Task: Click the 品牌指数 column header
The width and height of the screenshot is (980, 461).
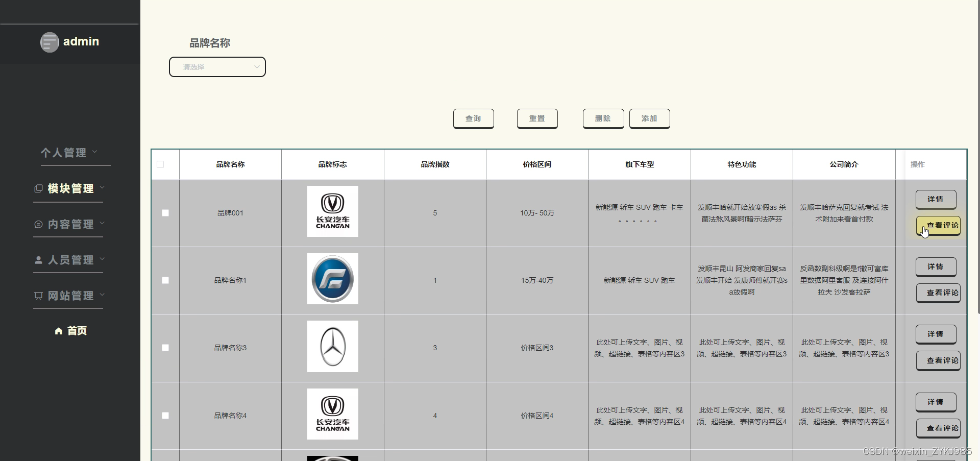Action: pos(435,164)
